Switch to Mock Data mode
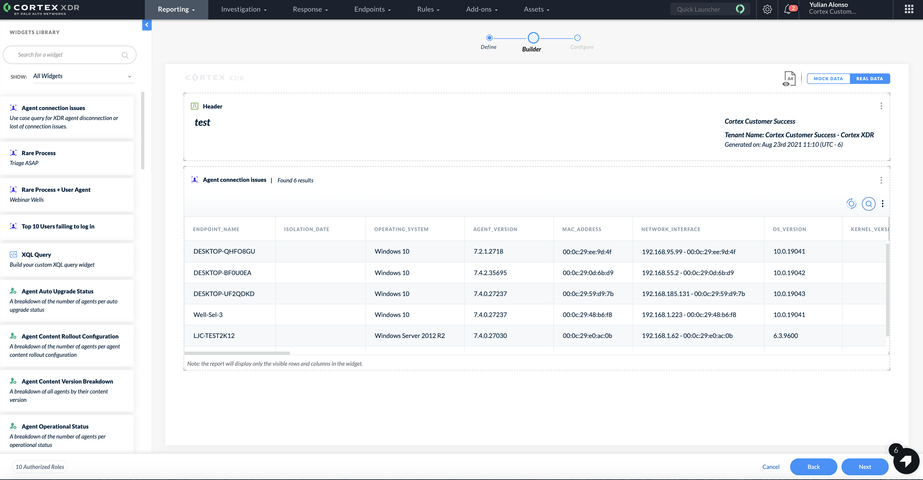The height and width of the screenshot is (480, 923). click(x=828, y=79)
